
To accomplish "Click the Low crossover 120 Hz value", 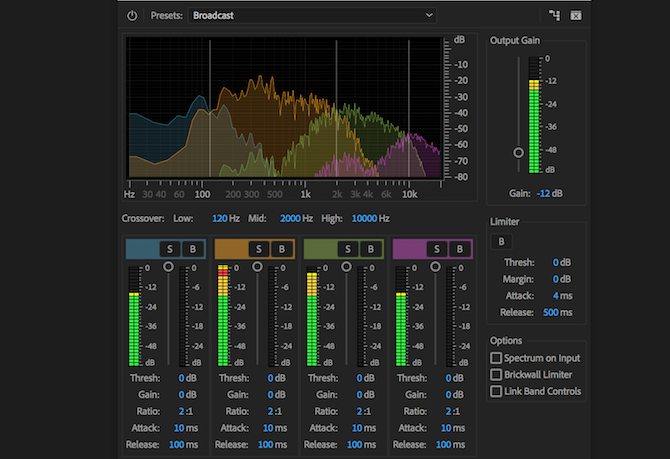I will (x=221, y=218).
